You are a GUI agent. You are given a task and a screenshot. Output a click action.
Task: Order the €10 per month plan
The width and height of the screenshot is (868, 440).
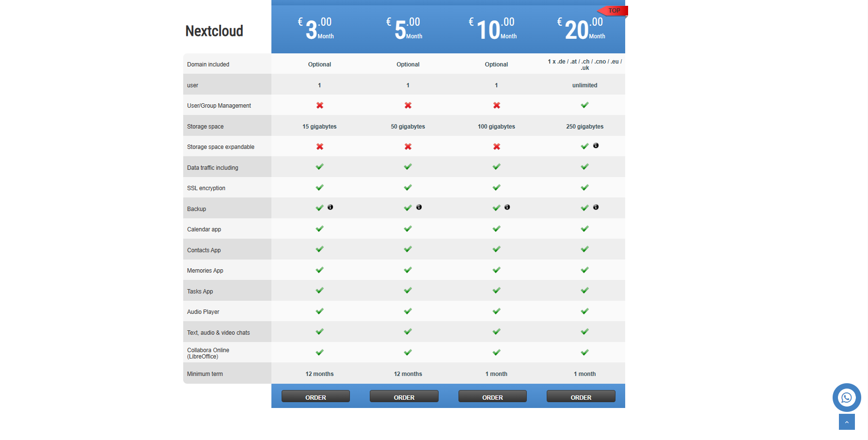492,396
